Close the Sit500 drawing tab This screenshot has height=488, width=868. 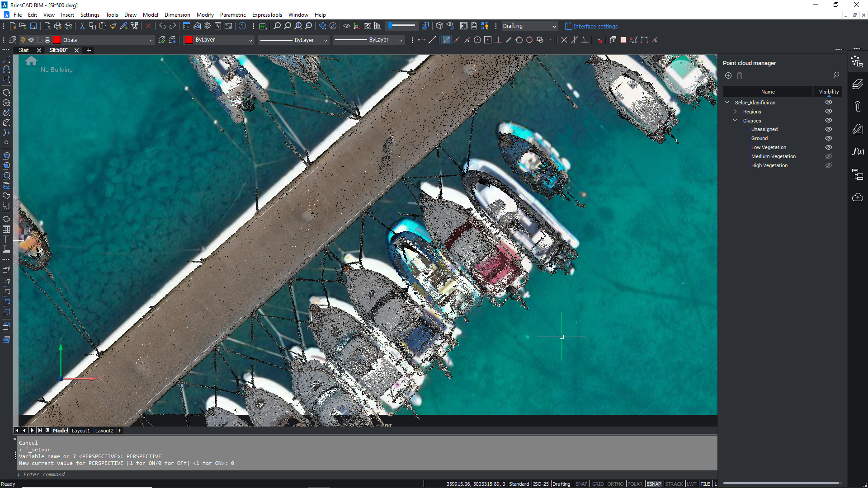[77, 50]
